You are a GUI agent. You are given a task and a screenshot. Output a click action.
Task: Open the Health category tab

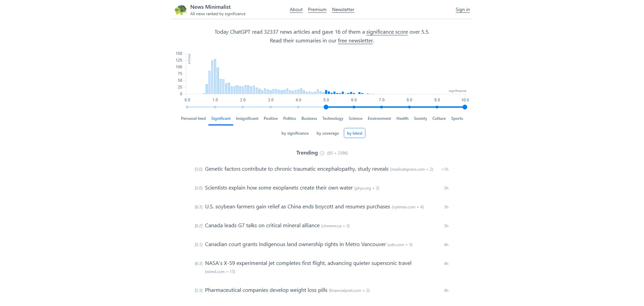click(x=402, y=118)
